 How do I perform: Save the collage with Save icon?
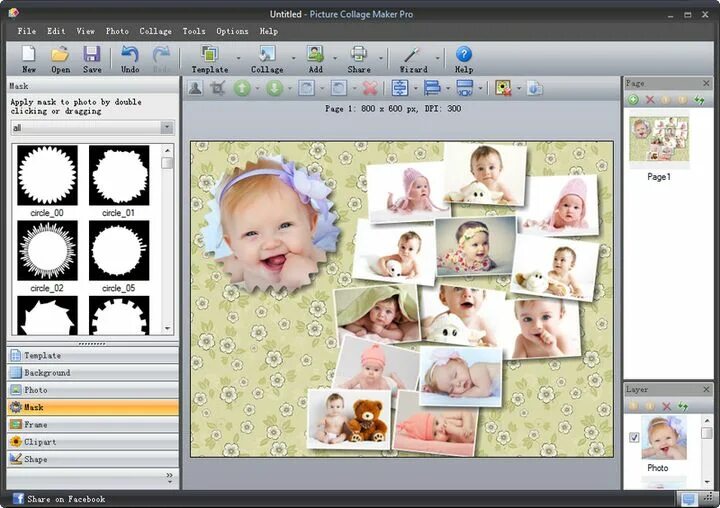pyautogui.click(x=92, y=59)
